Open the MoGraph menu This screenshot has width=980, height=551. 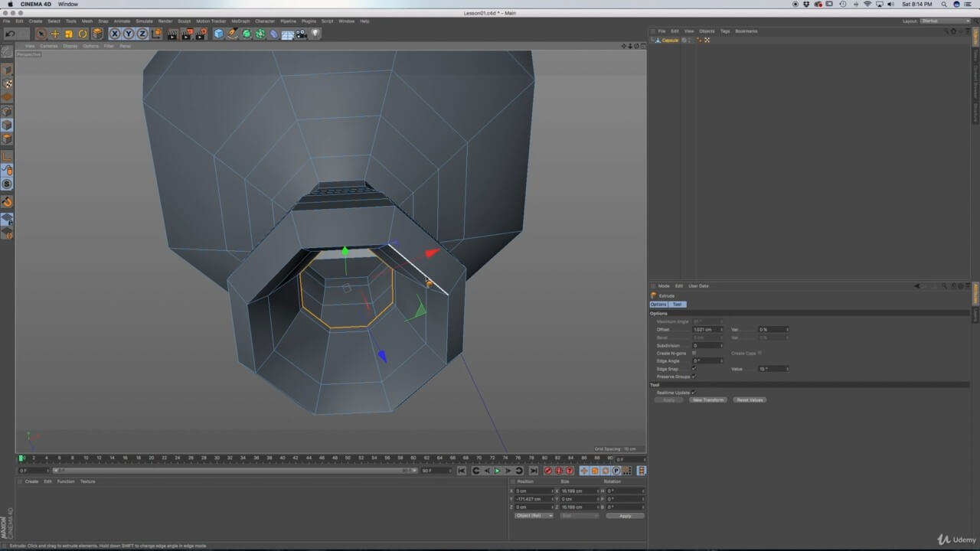[240, 21]
